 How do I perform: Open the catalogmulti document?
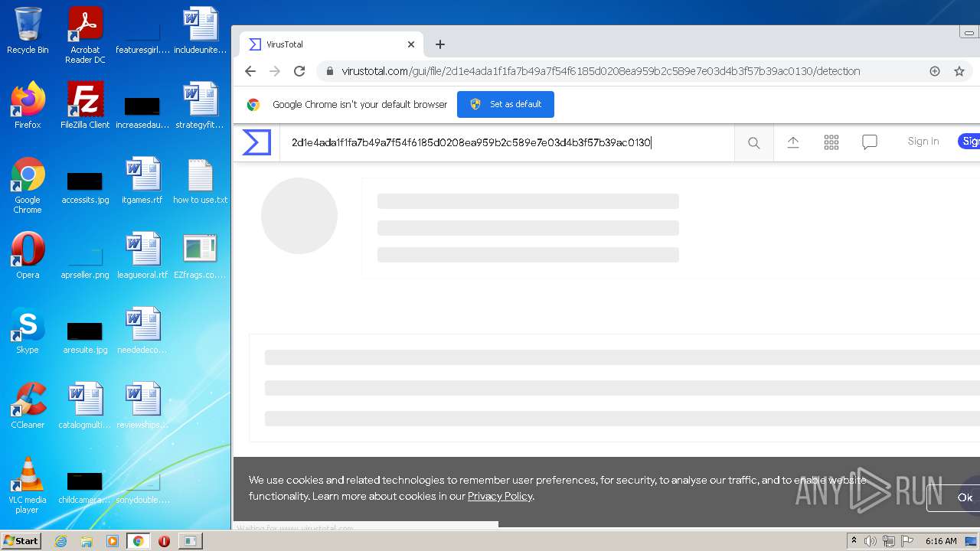pyautogui.click(x=85, y=406)
